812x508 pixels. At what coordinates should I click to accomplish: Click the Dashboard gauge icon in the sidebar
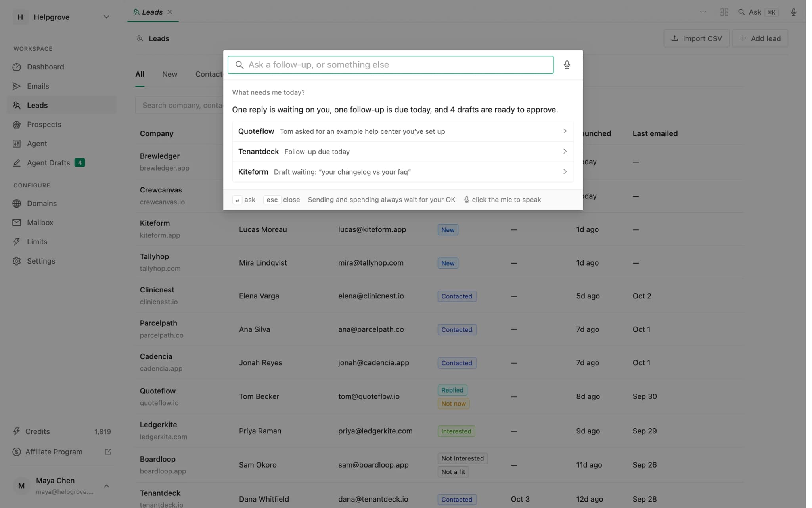17,67
